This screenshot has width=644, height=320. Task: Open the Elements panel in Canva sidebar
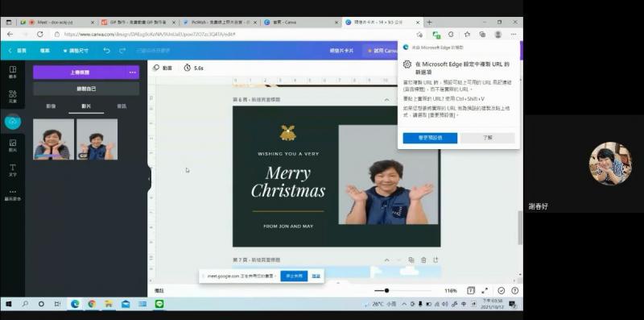[x=13, y=96]
